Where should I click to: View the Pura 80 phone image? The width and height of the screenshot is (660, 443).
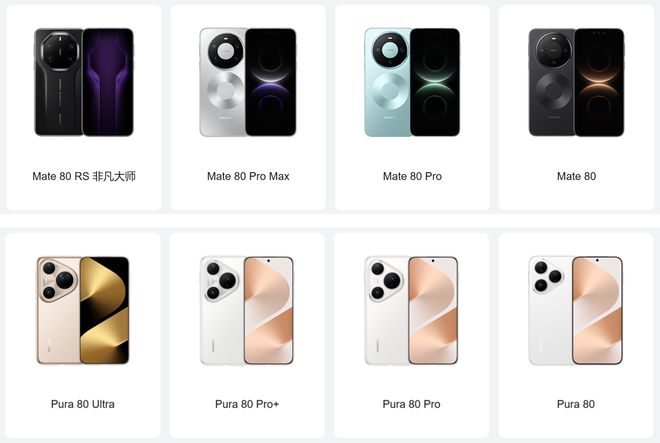point(575,310)
